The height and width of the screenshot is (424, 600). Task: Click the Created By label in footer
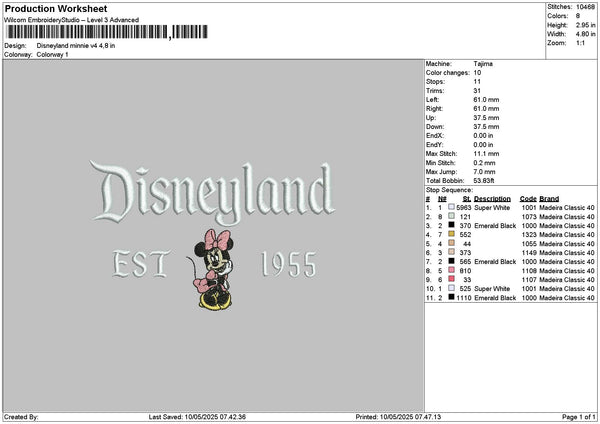(21, 417)
